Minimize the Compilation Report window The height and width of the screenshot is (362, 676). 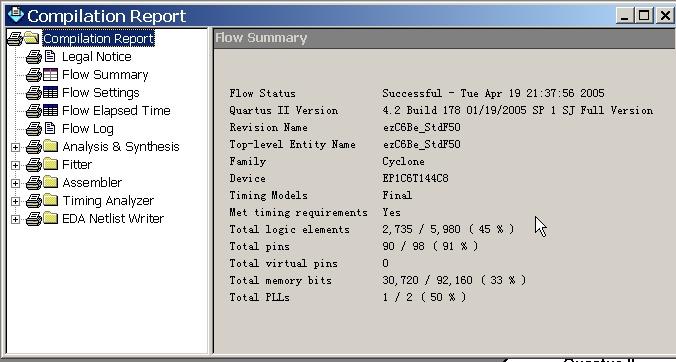coord(625,16)
